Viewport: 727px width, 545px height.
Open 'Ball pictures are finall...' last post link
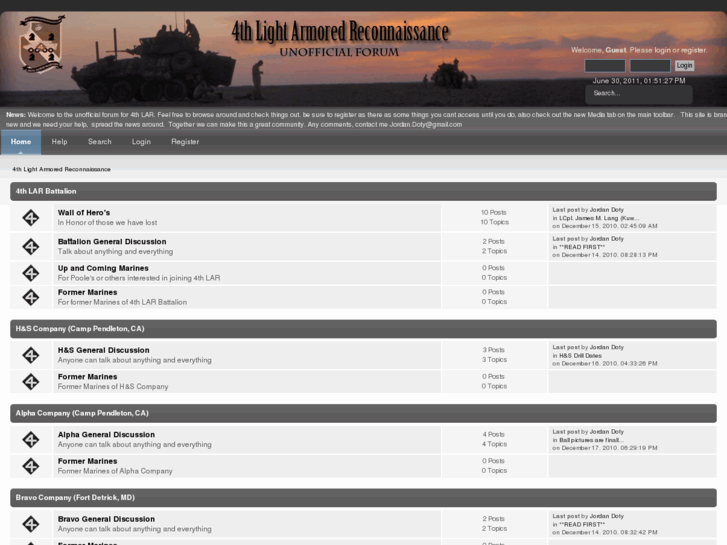591,440
